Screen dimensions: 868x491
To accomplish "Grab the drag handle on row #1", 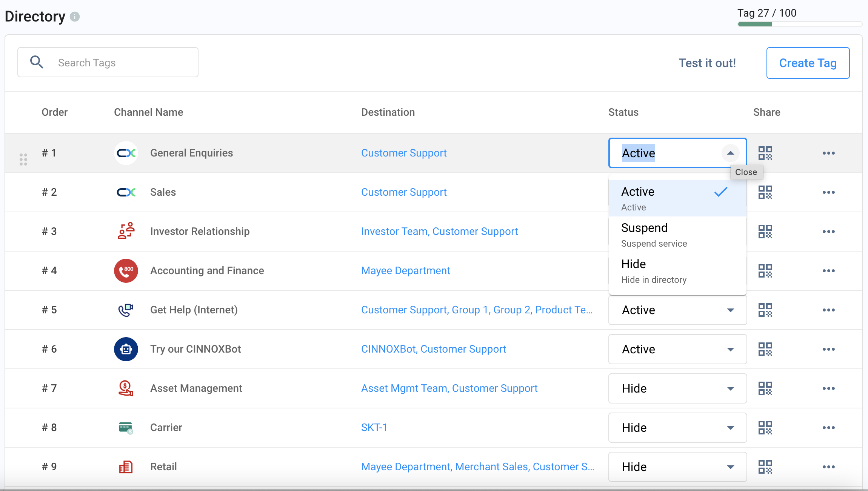I will click(23, 160).
